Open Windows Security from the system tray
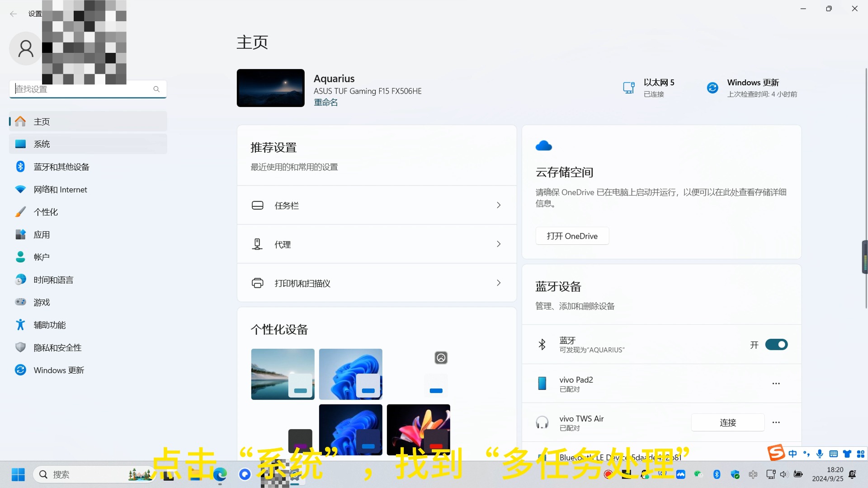The image size is (868, 488). [x=736, y=475]
